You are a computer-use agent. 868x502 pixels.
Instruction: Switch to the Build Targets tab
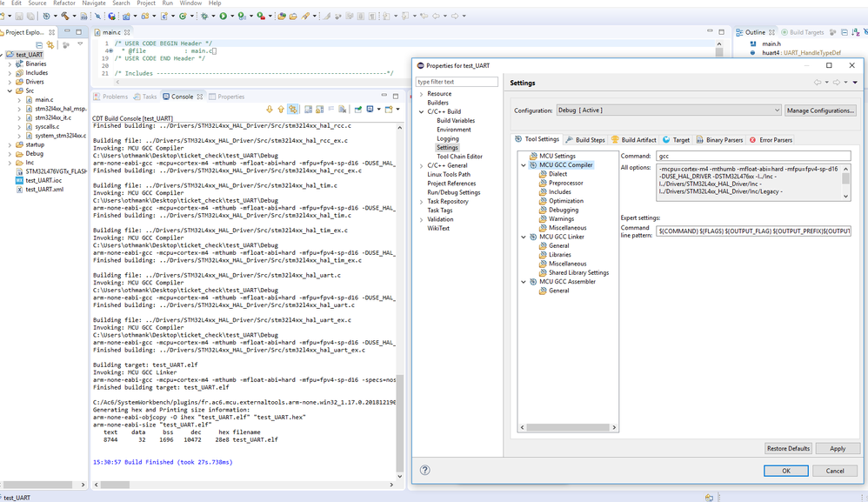click(x=802, y=32)
